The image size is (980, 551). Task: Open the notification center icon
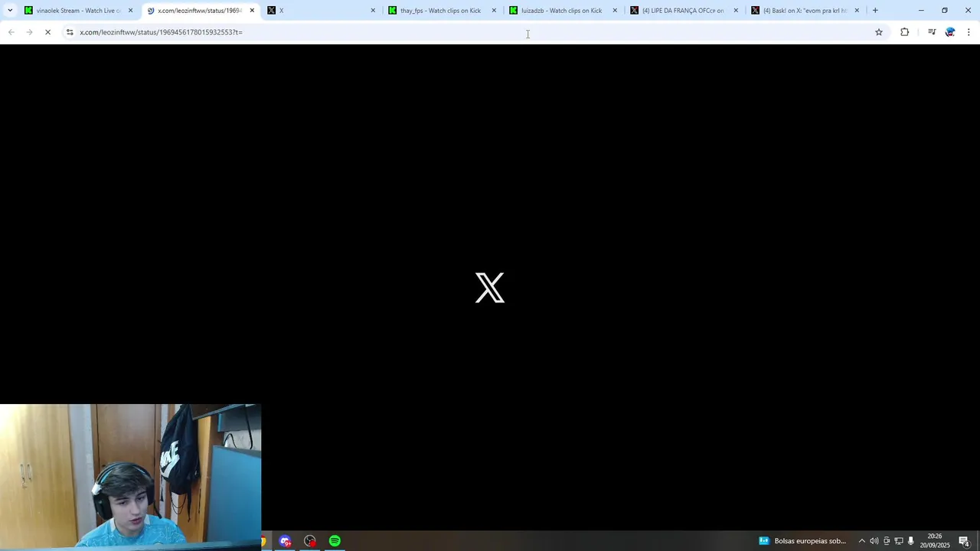tap(965, 541)
